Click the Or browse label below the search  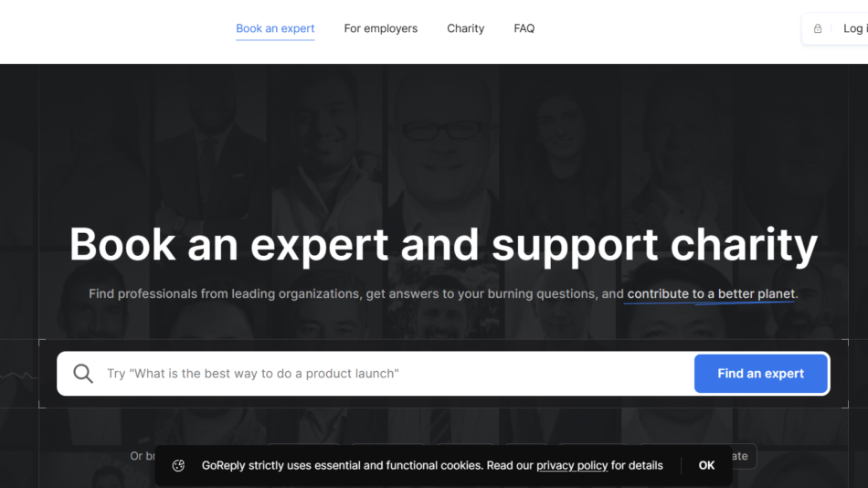(137, 456)
